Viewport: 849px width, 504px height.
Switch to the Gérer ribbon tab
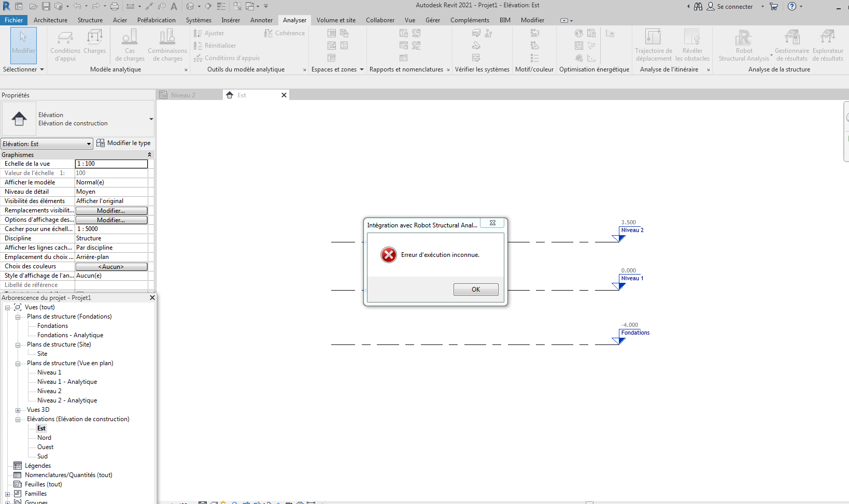[433, 20]
